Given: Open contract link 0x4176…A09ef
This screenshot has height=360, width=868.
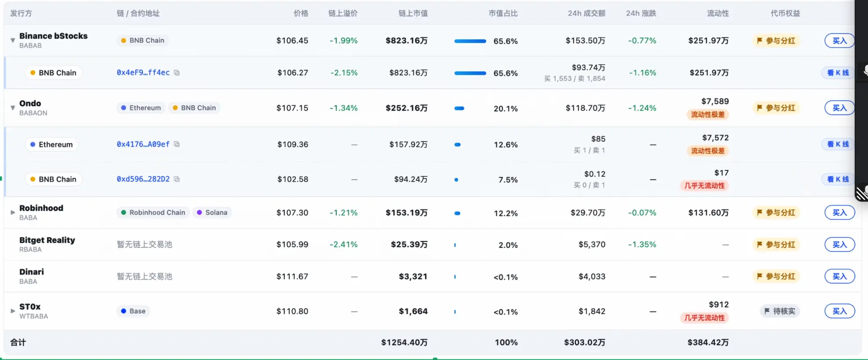Looking at the screenshot, I should point(143,144).
